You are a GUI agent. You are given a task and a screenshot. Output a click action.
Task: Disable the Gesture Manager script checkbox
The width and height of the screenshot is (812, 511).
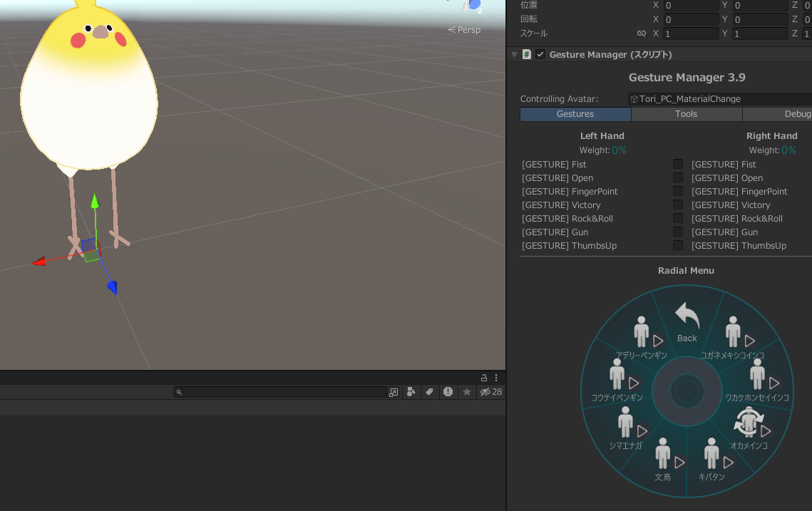point(540,54)
